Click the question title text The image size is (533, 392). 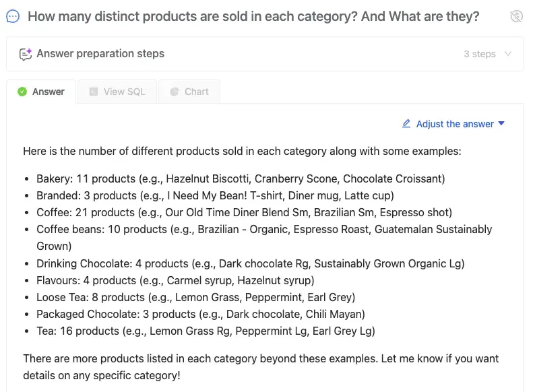[253, 16]
